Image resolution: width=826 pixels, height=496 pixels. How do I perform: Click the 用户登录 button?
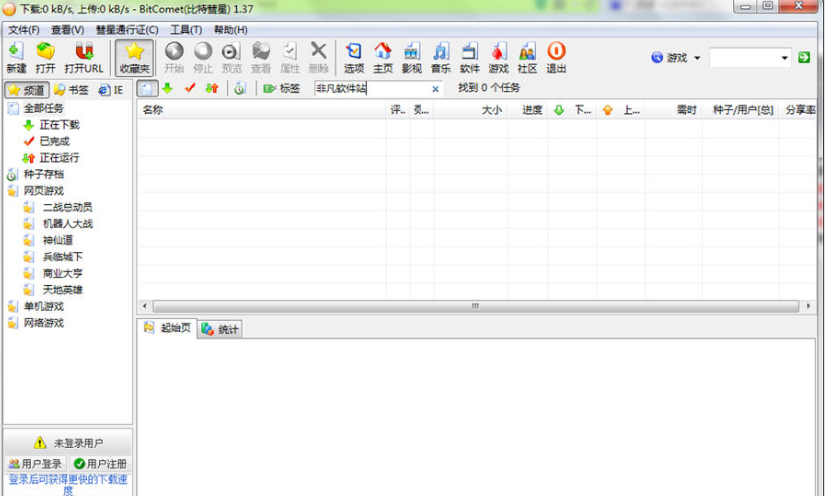35,463
